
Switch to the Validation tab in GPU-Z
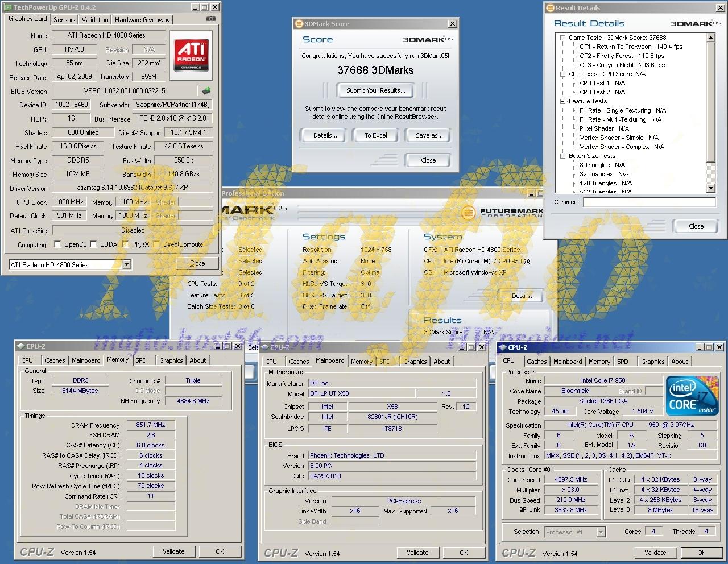point(95,19)
